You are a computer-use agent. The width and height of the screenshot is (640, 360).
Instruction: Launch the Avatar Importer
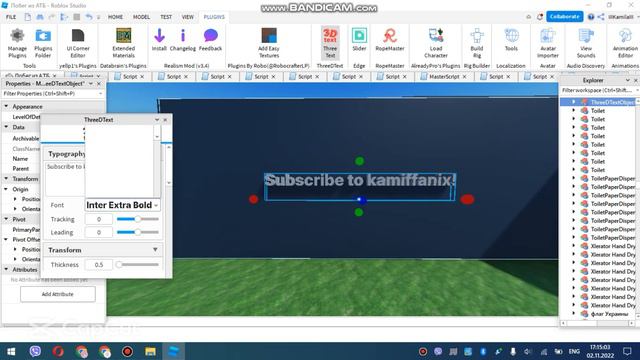tap(547, 43)
